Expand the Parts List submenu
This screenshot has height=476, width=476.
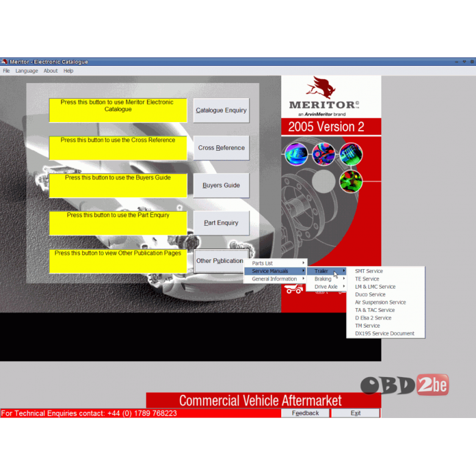tap(276, 263)
